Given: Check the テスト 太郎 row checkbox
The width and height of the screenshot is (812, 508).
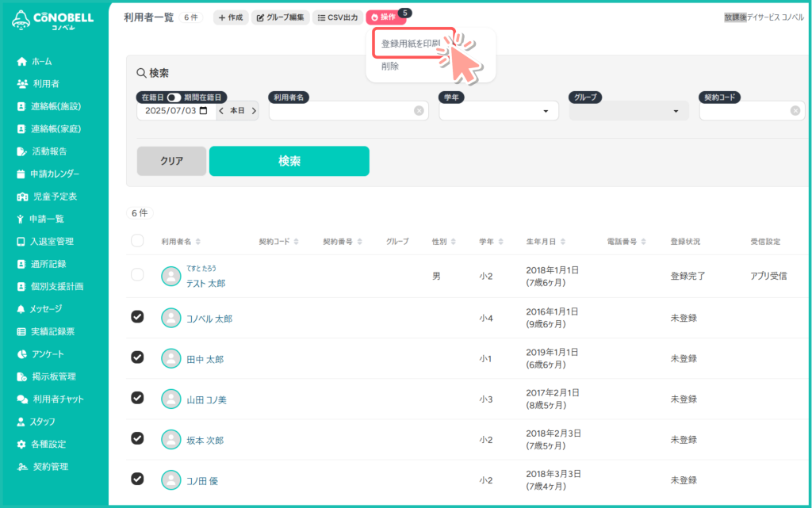Looking at the screenshot, I should 137,275.
